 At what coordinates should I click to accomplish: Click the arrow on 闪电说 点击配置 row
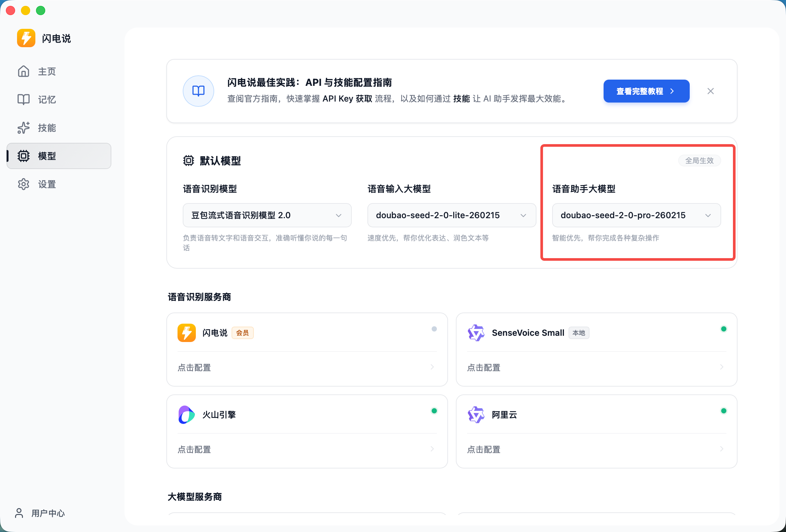pyautogui.click(x=432, y=367)
